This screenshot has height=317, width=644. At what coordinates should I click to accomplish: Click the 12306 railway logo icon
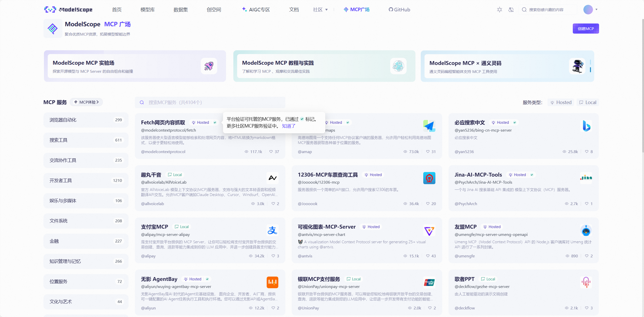tap(429, 178)
